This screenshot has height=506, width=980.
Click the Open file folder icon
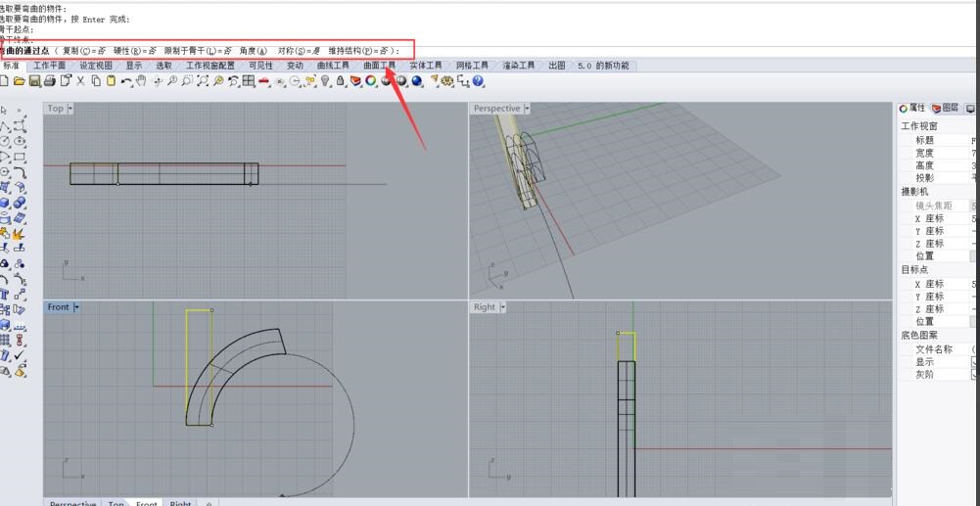[20, 81]
